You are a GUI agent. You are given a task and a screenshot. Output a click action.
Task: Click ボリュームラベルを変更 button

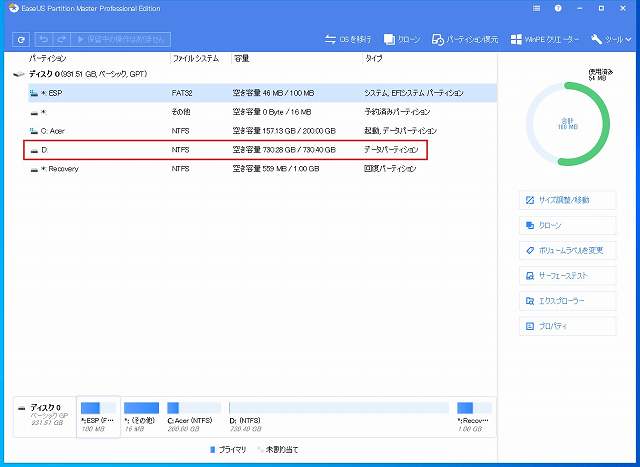tap(567, 250)
